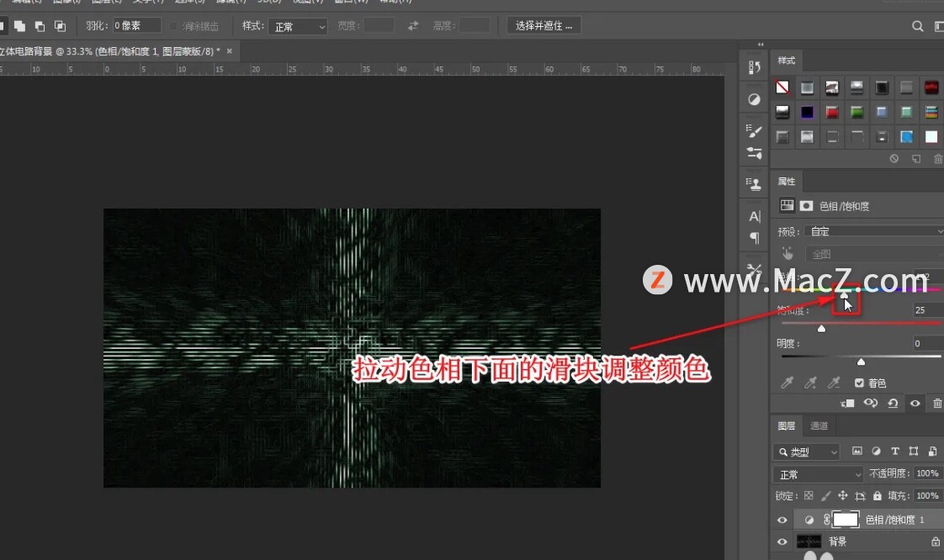Toggle the 着色 (Colorize) checkbox
The image size is (944, 560).
click(859, 383)
